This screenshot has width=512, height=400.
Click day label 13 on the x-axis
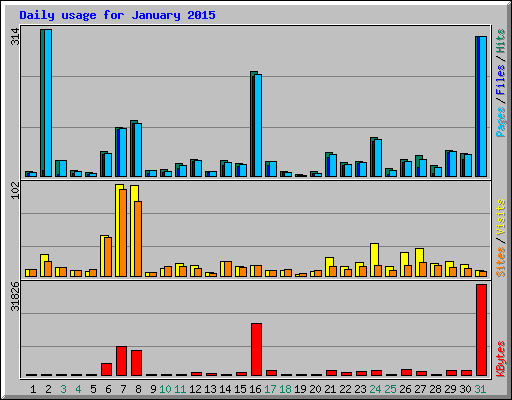pos(210,389)
